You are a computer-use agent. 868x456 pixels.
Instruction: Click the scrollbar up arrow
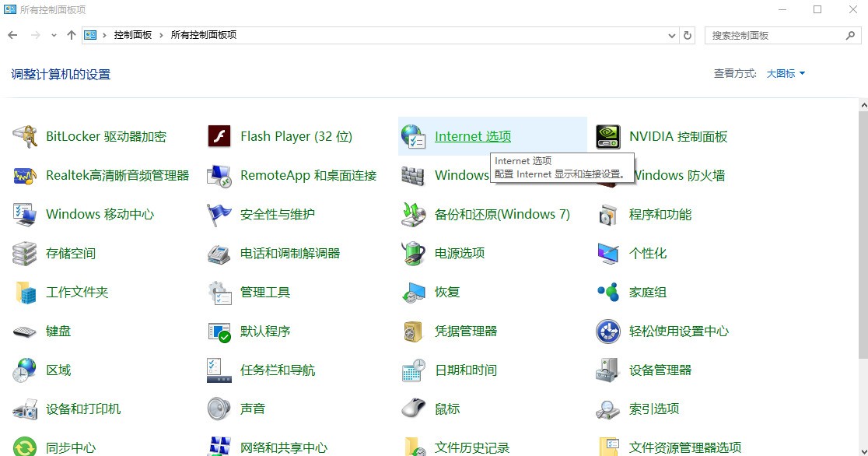pos(863,105)
